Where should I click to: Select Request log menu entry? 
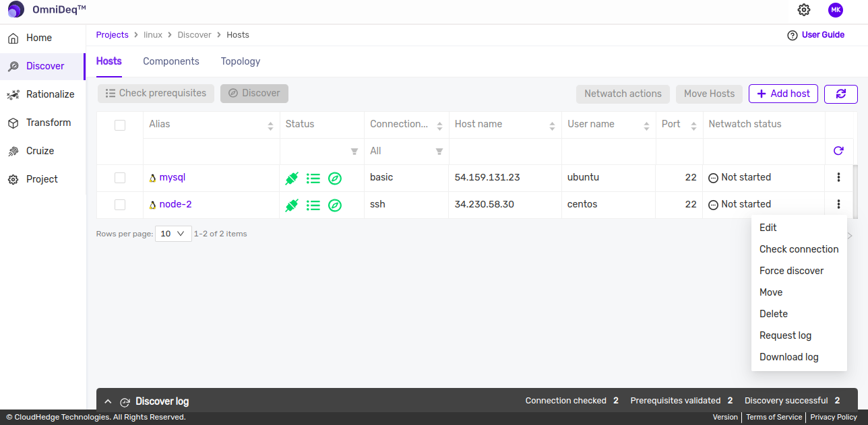[799, 335]
